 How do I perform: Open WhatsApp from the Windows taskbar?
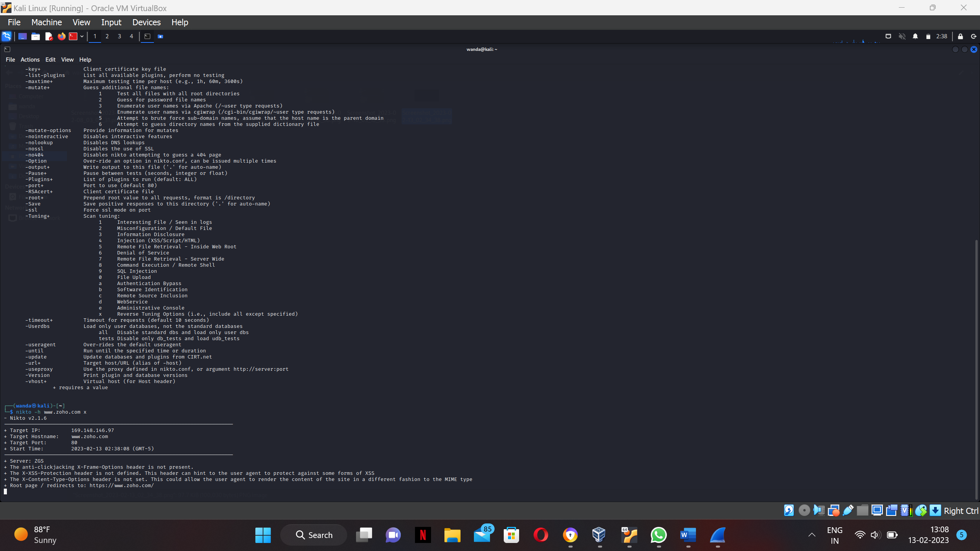click(x=659, y=535)
